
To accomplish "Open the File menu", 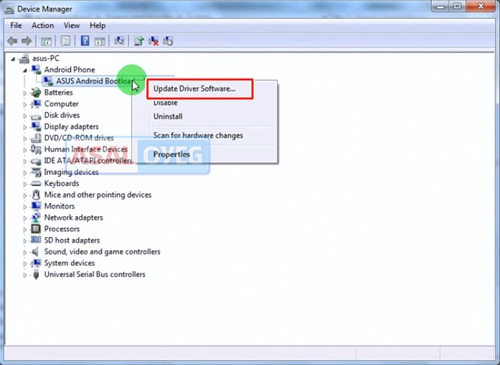I will pos(16,26).
